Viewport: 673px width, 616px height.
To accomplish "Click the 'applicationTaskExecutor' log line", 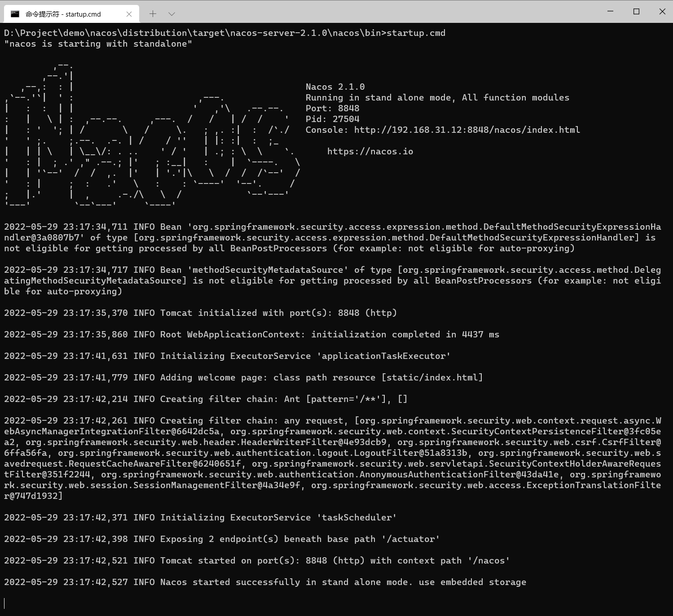I will pyautogui.click(x=227, y=356).
